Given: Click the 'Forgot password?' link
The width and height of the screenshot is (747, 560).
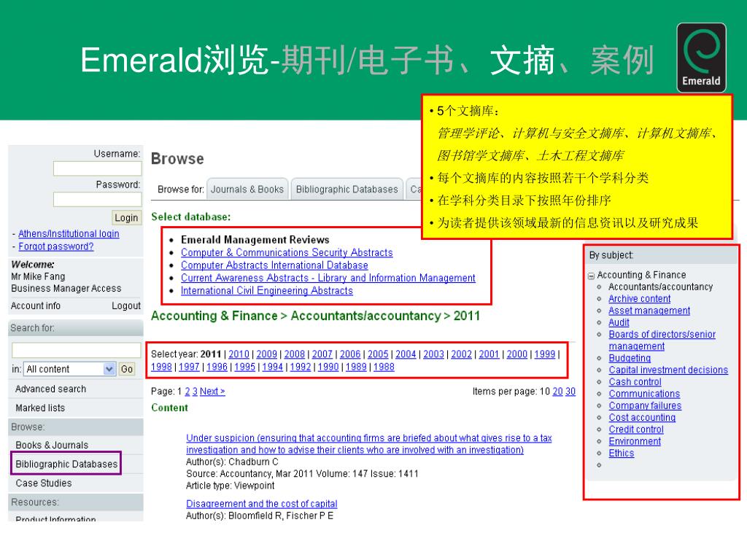Looking at the screenshot, I should [x=55, y=246].
